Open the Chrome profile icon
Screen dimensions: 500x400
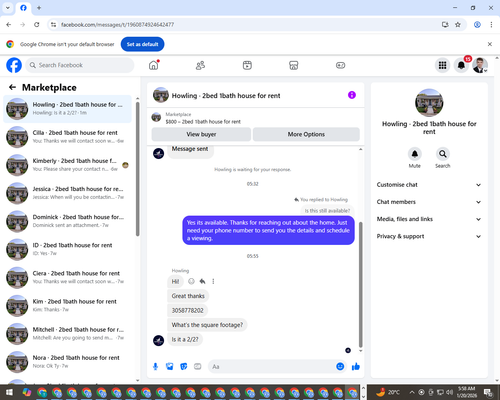point(477,25)
